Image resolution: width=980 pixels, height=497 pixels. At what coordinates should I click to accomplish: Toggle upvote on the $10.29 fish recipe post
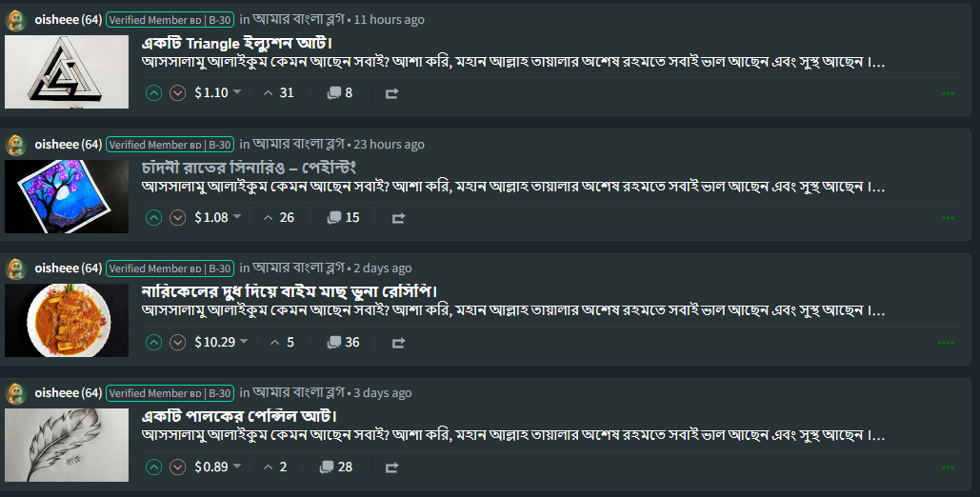point(154,343)
